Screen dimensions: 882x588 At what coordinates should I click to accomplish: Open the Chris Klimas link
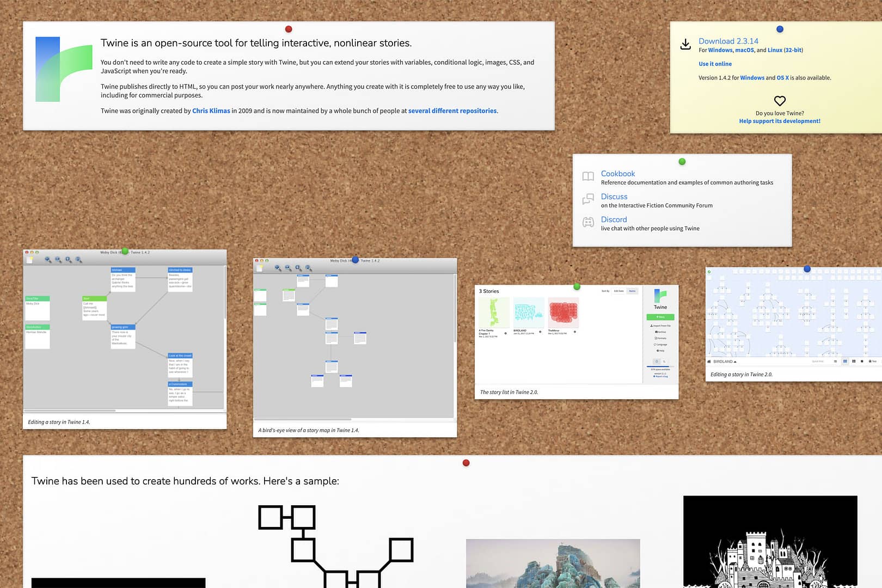(211, 111)
